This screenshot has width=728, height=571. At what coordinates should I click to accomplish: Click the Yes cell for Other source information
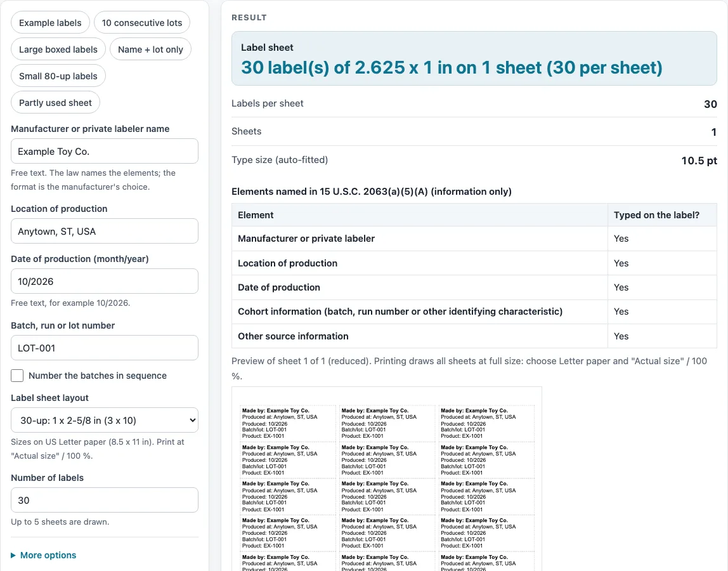pos(662,336)
